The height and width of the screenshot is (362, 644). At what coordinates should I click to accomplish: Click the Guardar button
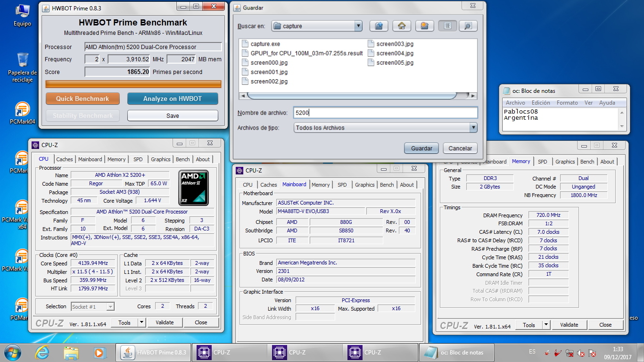point(421,148)
